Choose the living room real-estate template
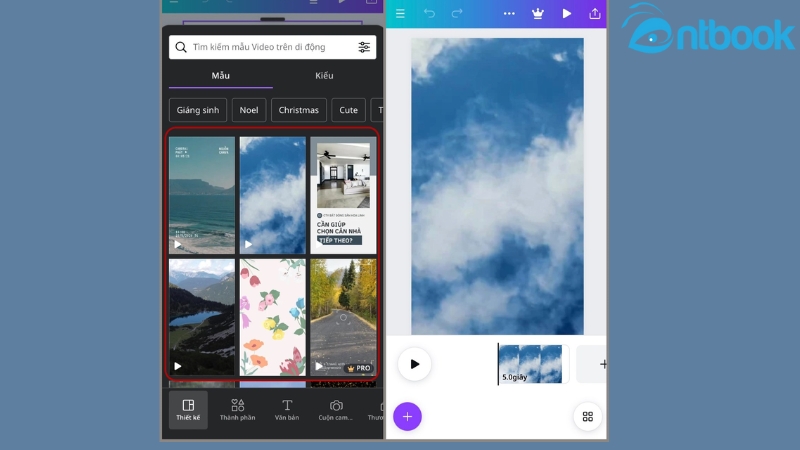 343,195
